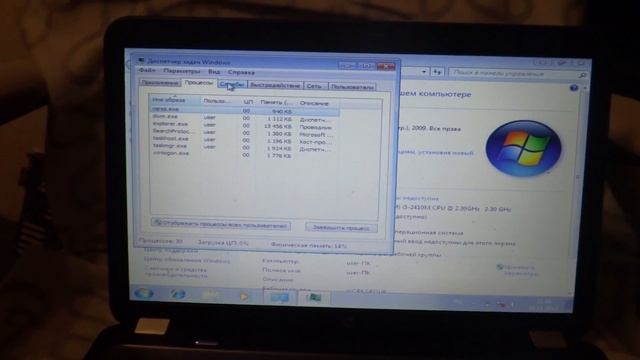Click the Физическая память status bar entry
This screenshot has height=360, width=640.
[309, 246]
